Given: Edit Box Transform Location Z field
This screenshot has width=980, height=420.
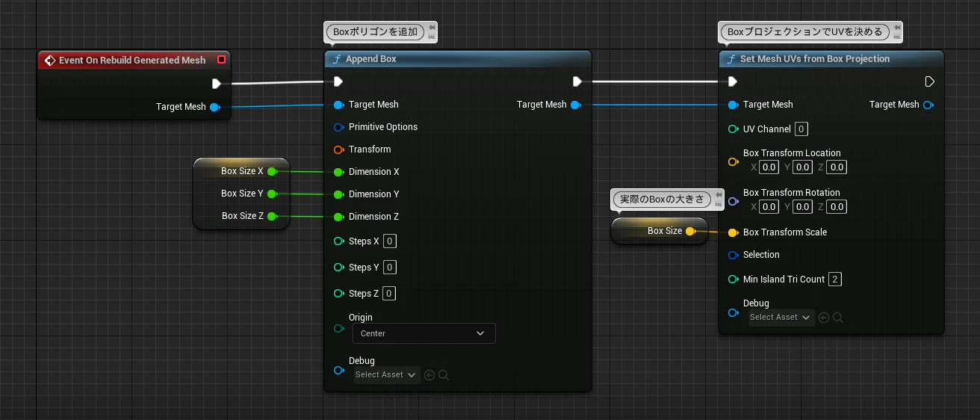Looking at the screenshot, I should point(837,167).
